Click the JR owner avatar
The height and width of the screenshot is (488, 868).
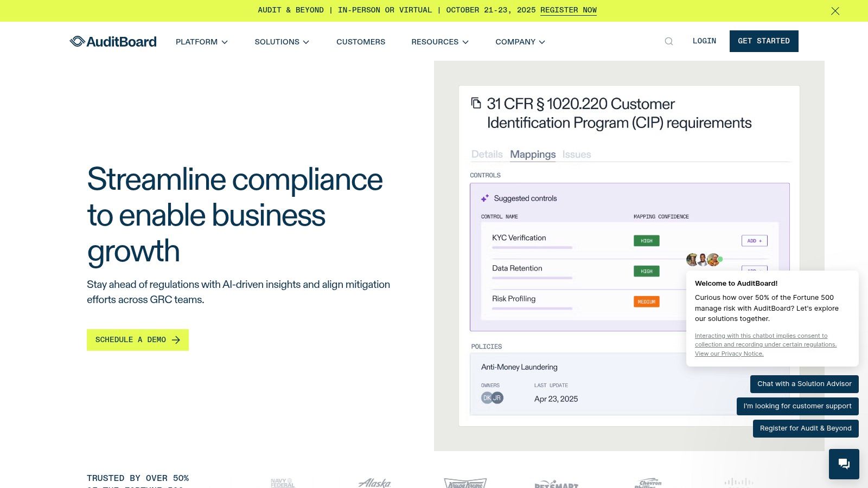coord(497,398)
